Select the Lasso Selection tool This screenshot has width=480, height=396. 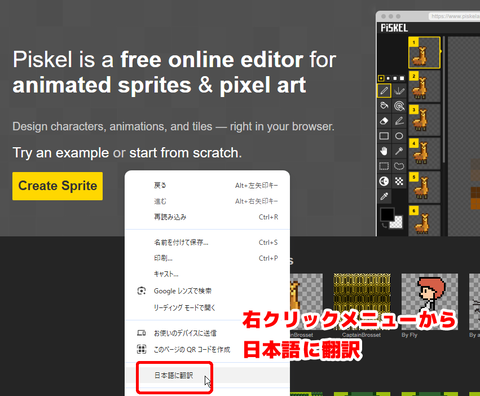(399, 166)
